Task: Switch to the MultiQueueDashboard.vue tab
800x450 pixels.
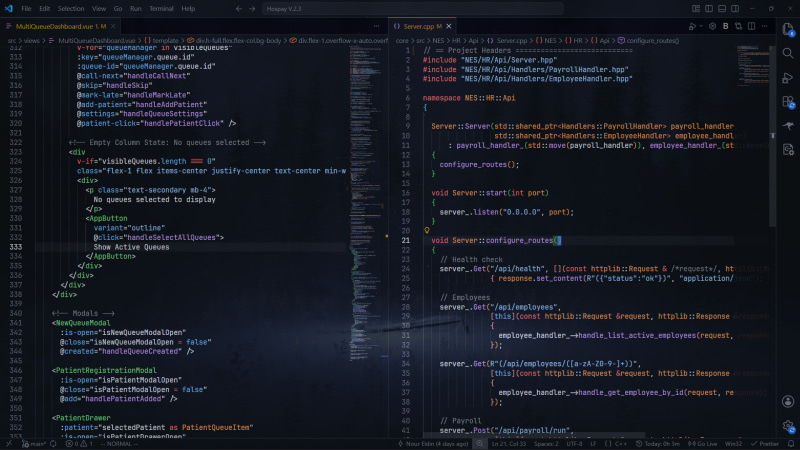Action: (x=60, y=27)
